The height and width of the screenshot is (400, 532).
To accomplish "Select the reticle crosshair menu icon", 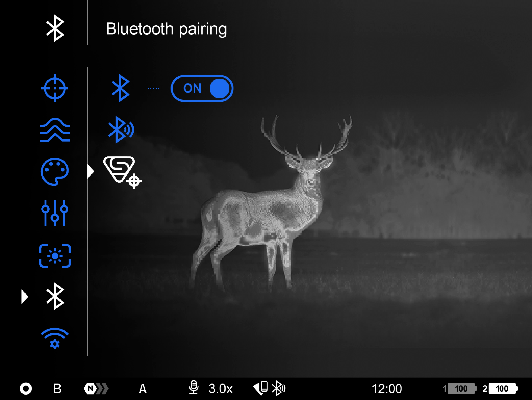I will 55,88.
